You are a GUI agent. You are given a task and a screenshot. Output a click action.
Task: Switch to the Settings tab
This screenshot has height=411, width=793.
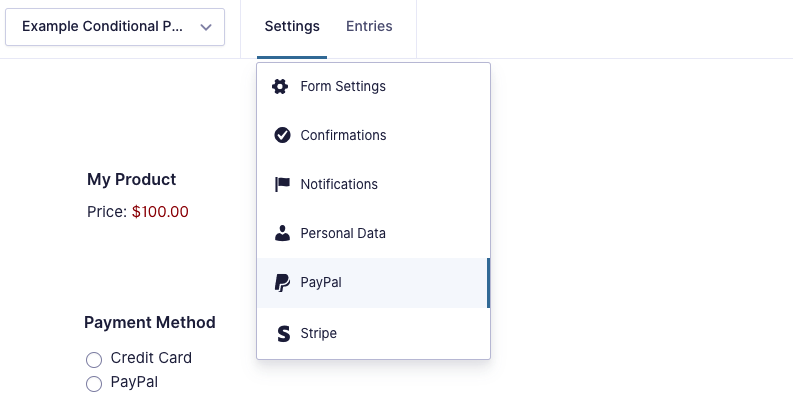(292, 26)
